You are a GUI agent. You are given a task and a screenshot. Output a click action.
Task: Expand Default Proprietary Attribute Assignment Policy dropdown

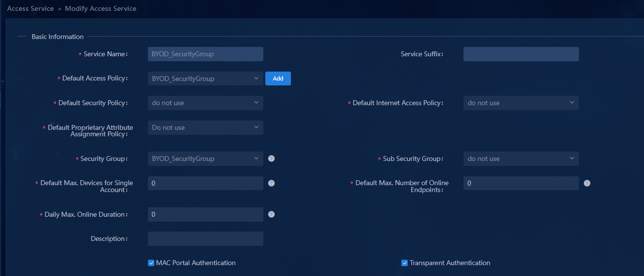click(206, 127)
